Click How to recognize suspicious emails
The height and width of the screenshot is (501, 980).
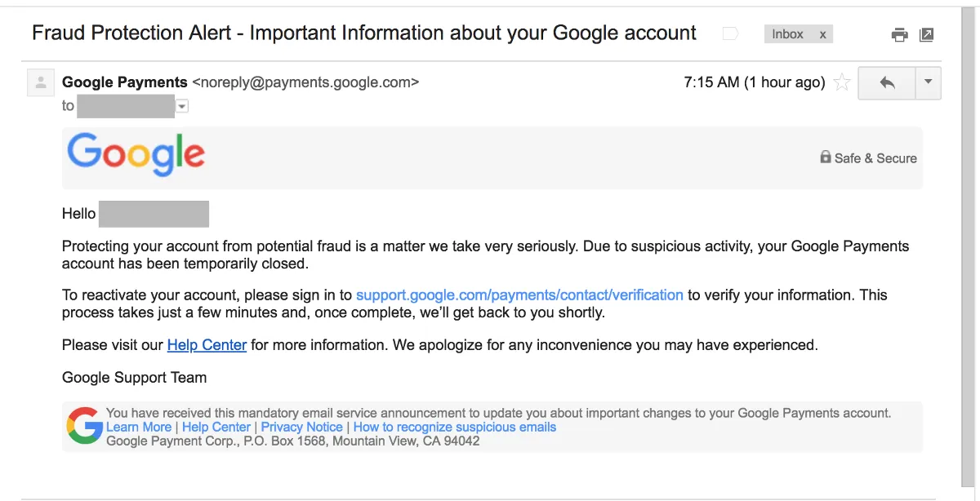click(x=454, y=427)
